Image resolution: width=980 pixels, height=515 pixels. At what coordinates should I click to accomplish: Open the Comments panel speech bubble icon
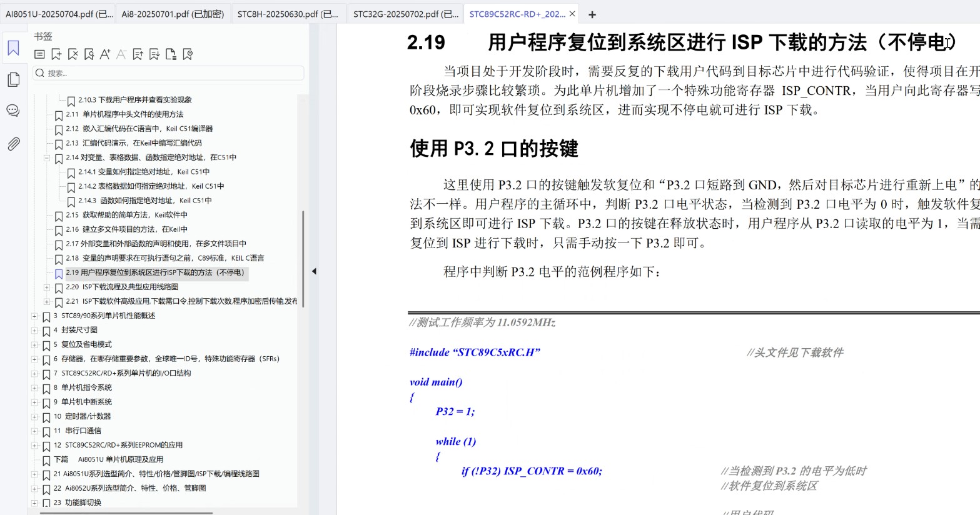[13, 111]
